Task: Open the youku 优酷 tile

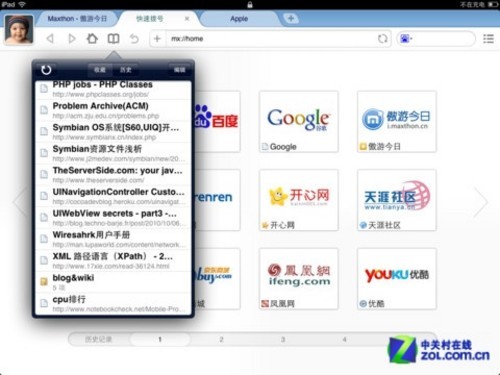Action: pyautogui.click(x=397, y=279)
